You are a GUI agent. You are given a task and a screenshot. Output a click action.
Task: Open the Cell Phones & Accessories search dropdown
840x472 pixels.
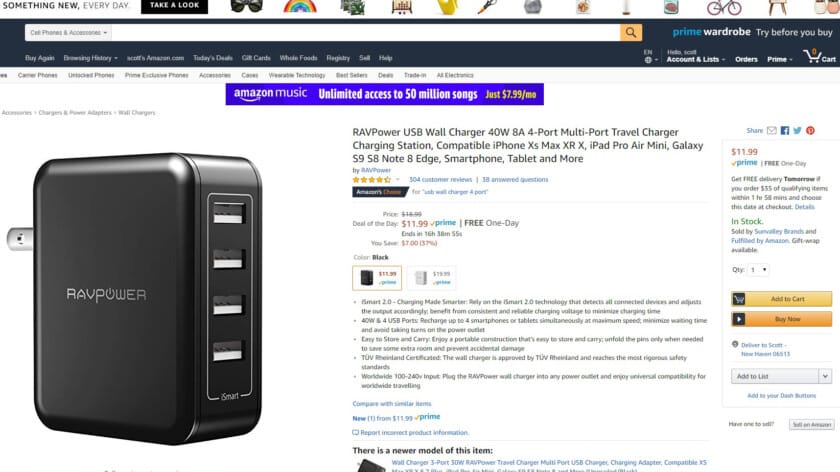tap(68, 33)
